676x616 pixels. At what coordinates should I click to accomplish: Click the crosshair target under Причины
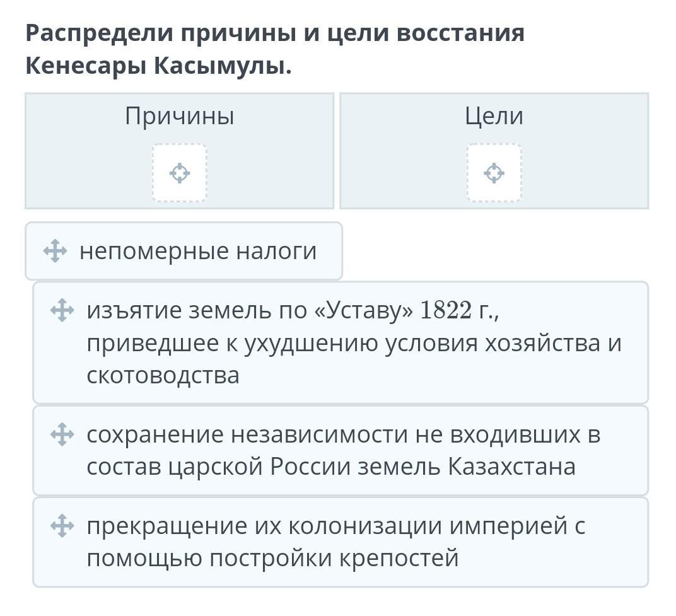pos(180,173)
